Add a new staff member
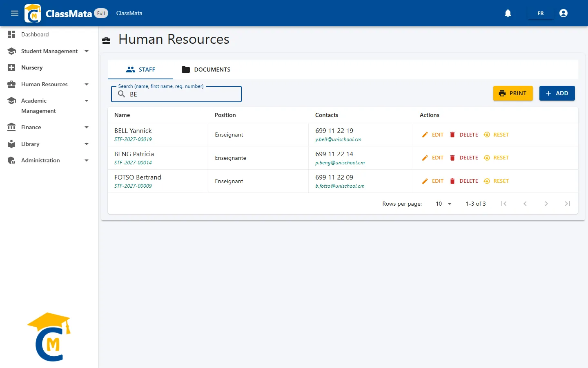 [557, 93]
